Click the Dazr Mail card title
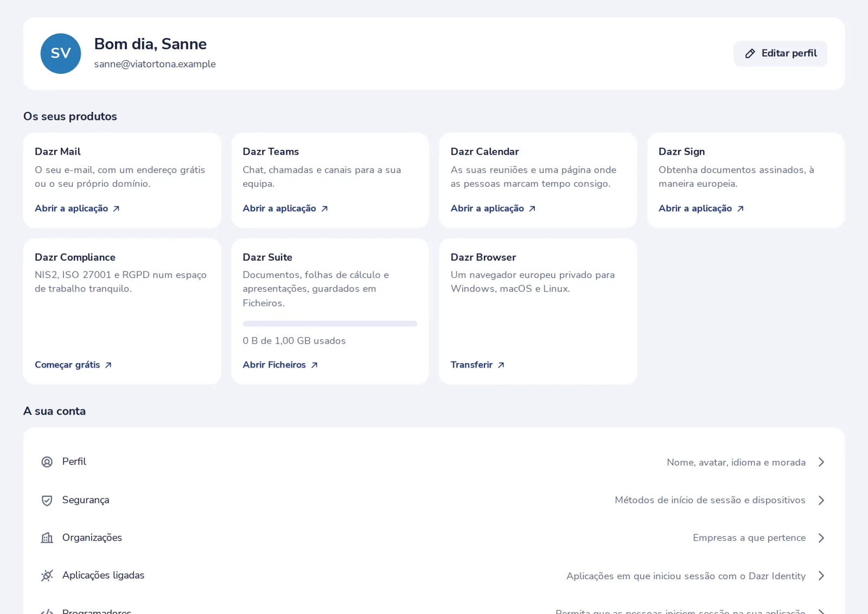The height and width of the screenshot is (614, 868). [x=58, y=151]
